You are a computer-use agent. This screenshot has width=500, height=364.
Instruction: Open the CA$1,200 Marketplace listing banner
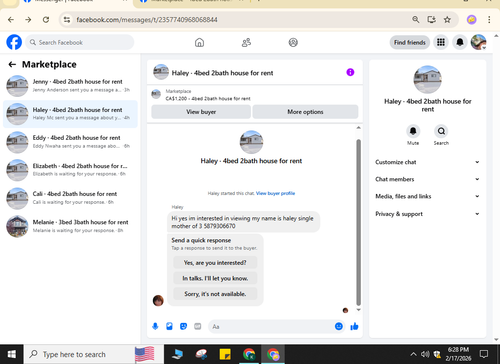[x=255, y=95]
